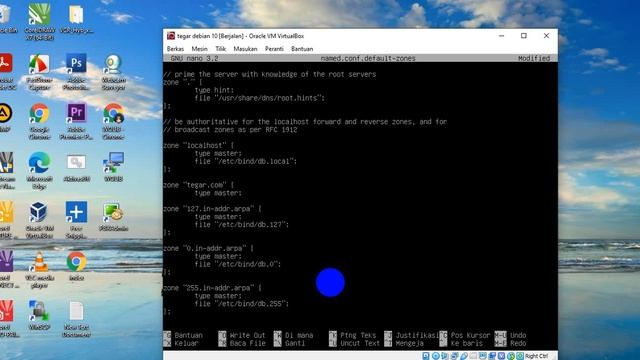The height and width of the screenshot is (360, 640).
Task: Click the Right Ctrl host key label
Action: (537, 356)
